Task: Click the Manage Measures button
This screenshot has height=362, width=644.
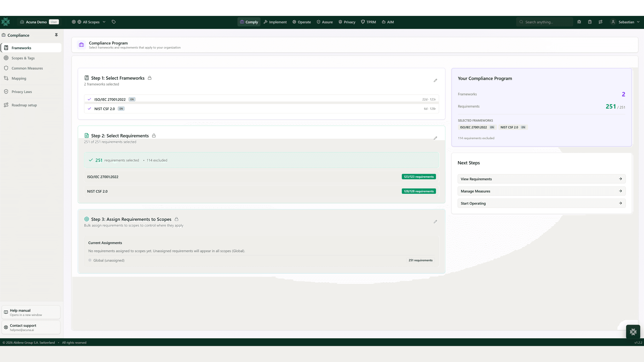Action: point(541,191)
